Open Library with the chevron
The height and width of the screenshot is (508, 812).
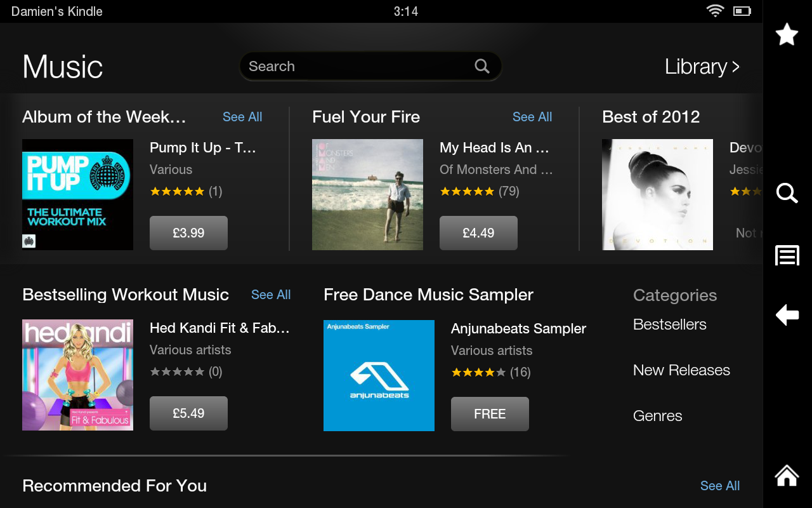pos(702,67)
